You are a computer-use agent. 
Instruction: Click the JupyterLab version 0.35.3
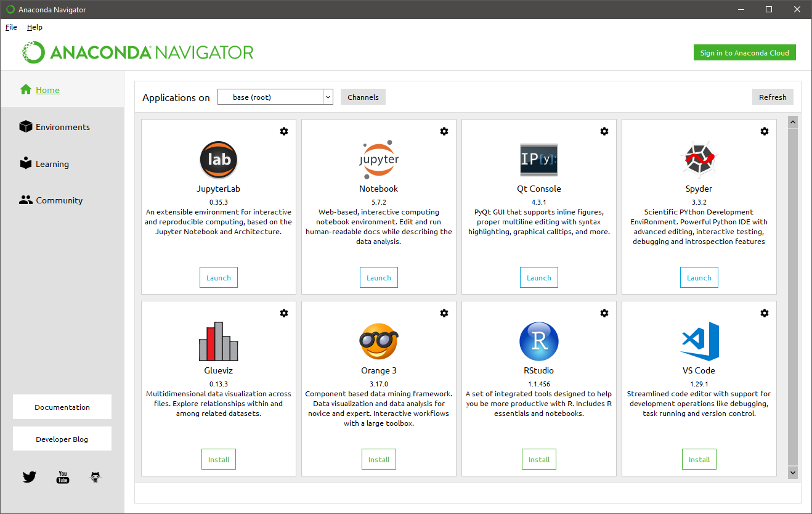[x=219, y=202]
